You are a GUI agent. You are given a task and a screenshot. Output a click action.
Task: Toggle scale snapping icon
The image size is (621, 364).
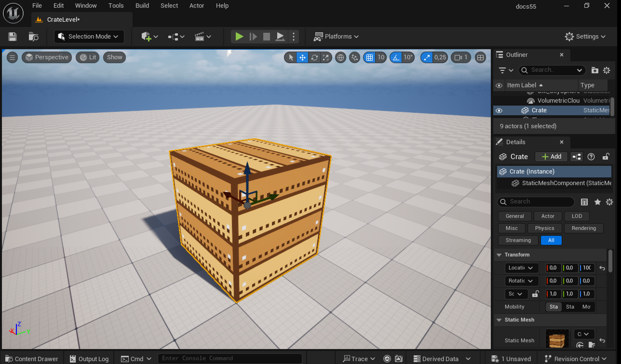click(427, 57)
